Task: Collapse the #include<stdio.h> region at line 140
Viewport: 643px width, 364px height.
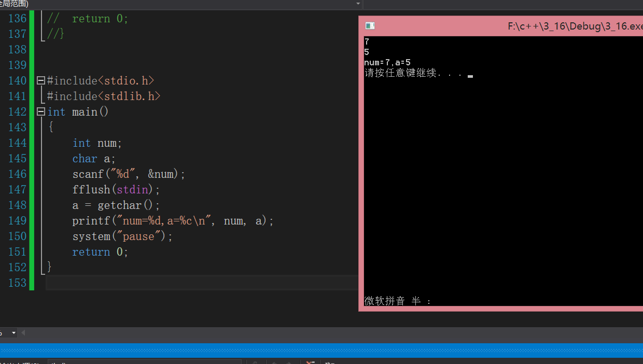Action: coord(41,81)
